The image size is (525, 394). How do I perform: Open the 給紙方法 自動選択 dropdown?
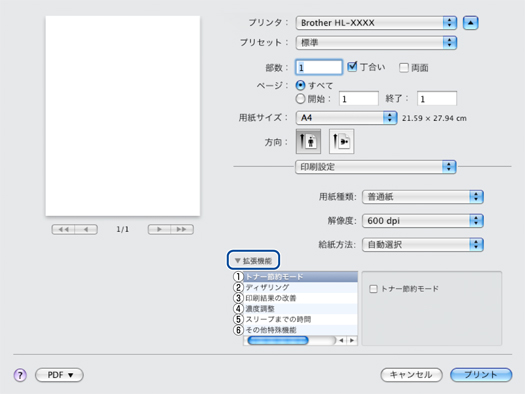[x=423, y=245]
